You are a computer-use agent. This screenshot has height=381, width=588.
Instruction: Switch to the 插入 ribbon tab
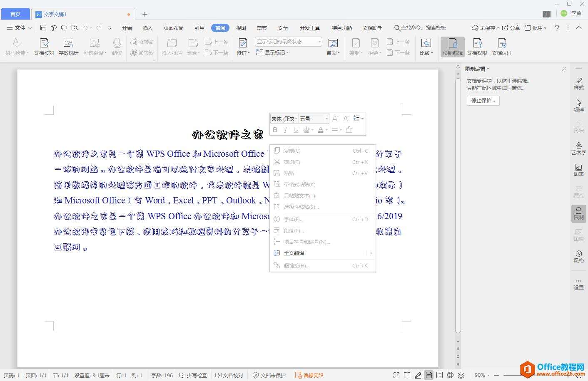(147, 28)
